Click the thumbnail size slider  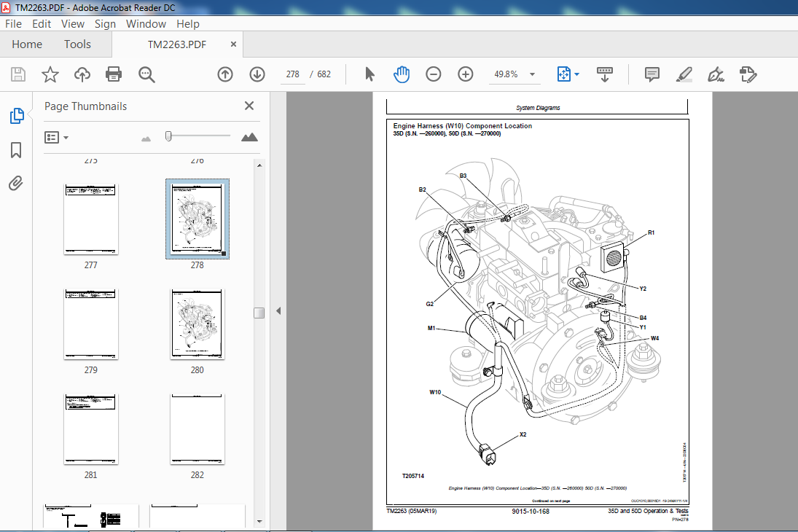[x=168, y=136]
